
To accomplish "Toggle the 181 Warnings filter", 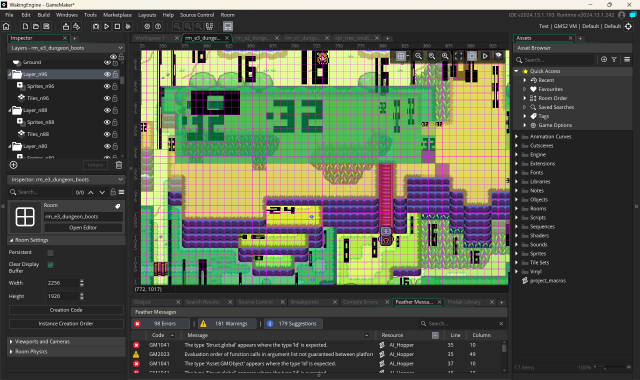I will (x=228, y=324).
